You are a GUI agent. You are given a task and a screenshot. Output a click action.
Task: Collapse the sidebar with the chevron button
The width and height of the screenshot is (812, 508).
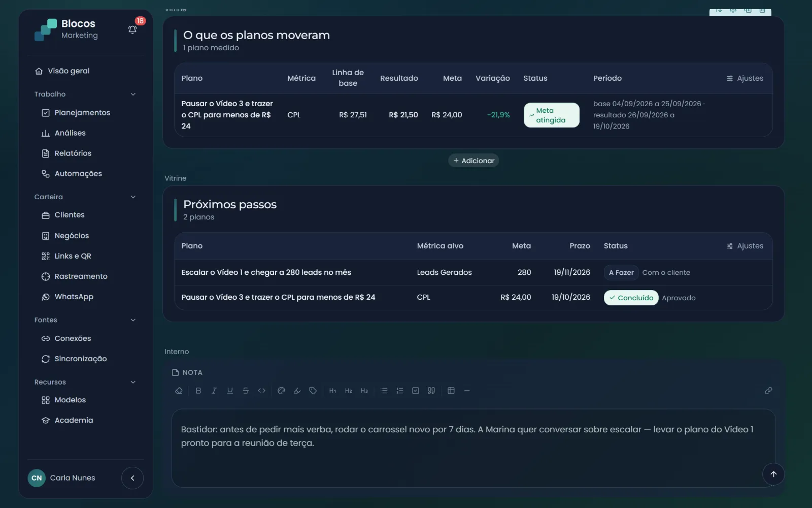[x=132, y=478]
